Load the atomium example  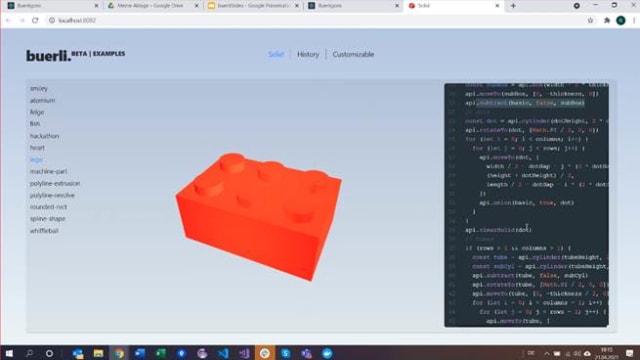[x=42, y=100]
